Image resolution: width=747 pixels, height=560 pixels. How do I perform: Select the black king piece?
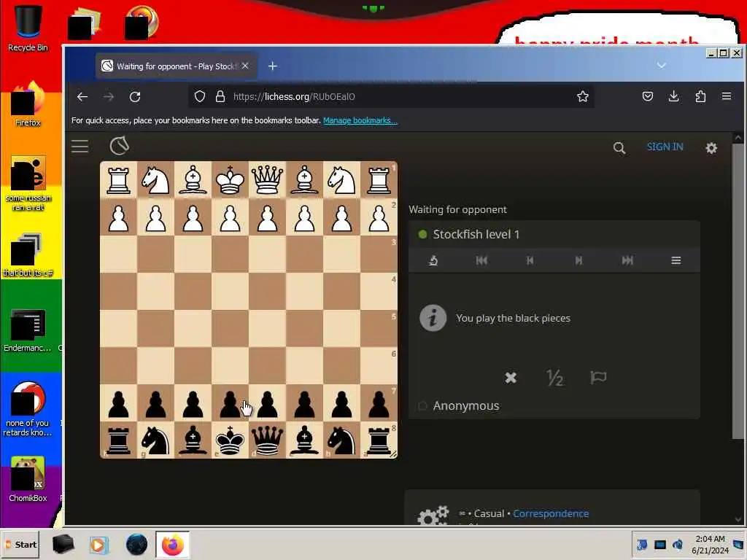(230, 440)
